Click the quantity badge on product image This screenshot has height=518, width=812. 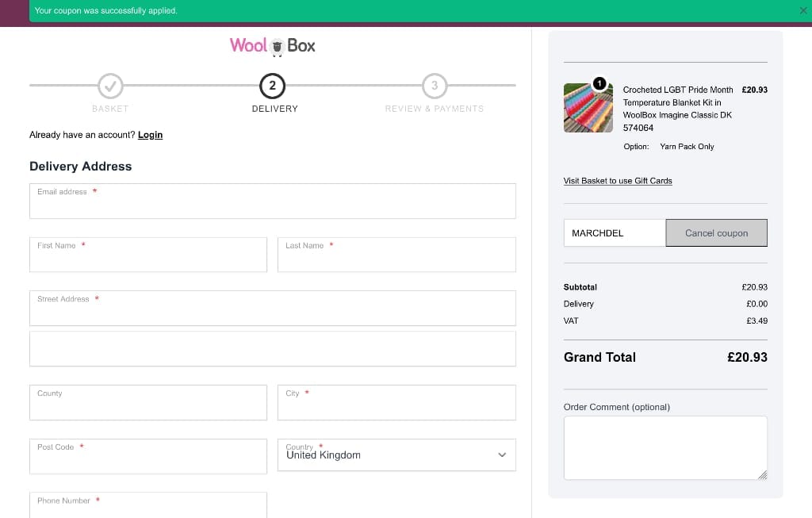tap(599, 83)
